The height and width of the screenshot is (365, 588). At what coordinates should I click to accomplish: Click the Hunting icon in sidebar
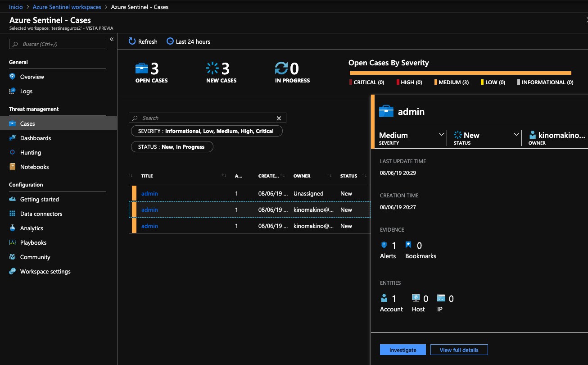click(12, 152)
